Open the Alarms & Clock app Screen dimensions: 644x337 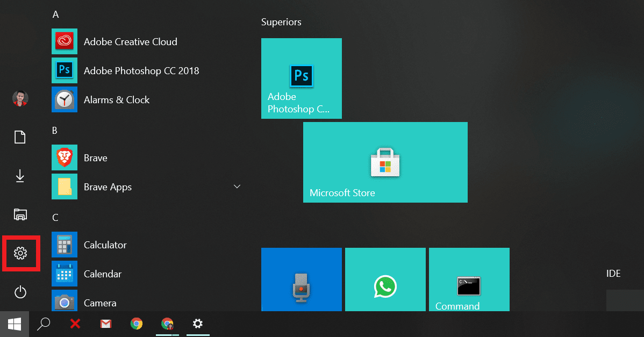(x=117, y=99)
